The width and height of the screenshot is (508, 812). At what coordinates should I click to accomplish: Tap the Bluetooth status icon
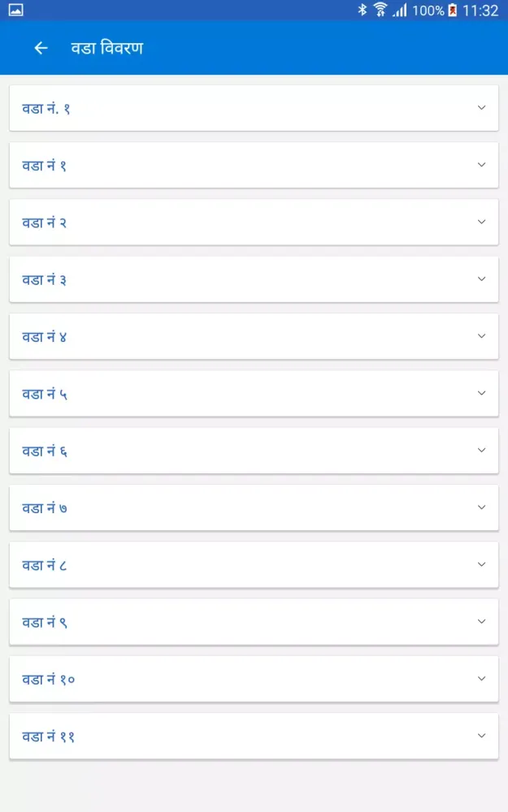(x=363, y=11)
